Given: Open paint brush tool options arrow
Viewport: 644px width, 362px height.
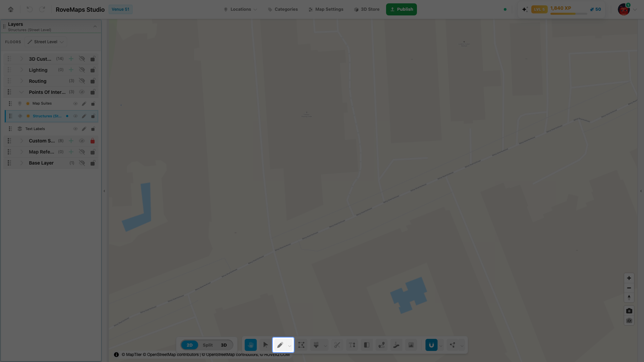Looking at the screenshot, I should pos(325,346).
